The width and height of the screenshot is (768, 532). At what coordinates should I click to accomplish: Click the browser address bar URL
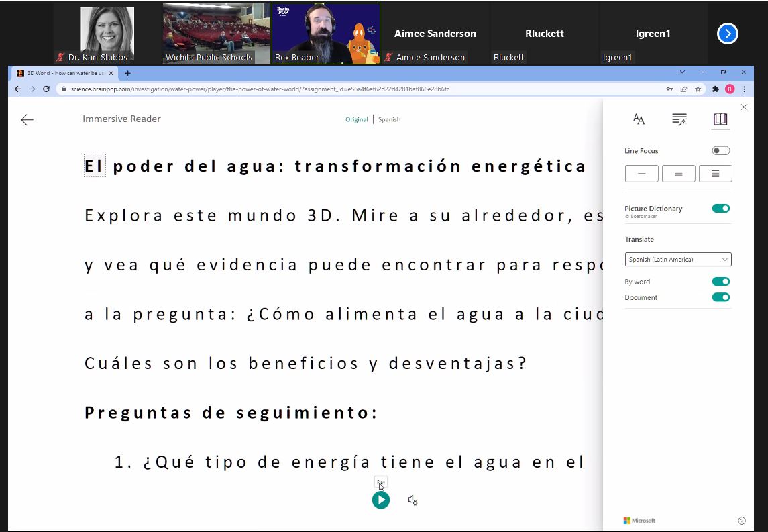(260, 89)
